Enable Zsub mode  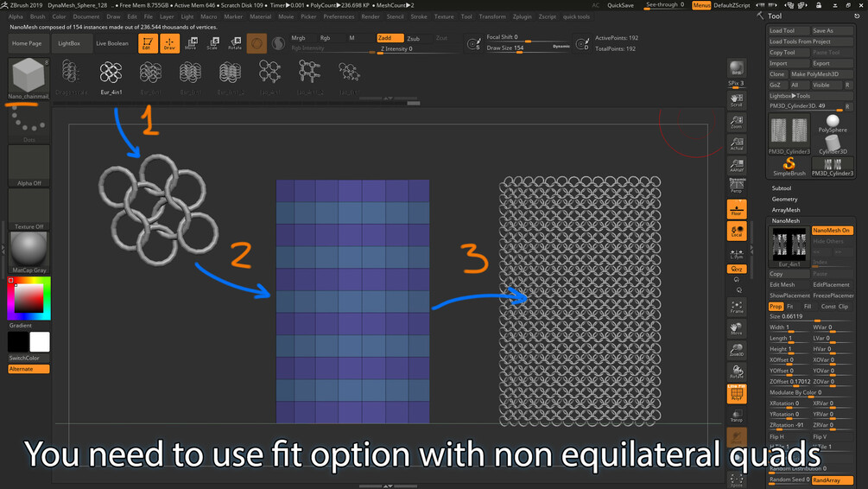pyautogui.click(x=414, y=38)
